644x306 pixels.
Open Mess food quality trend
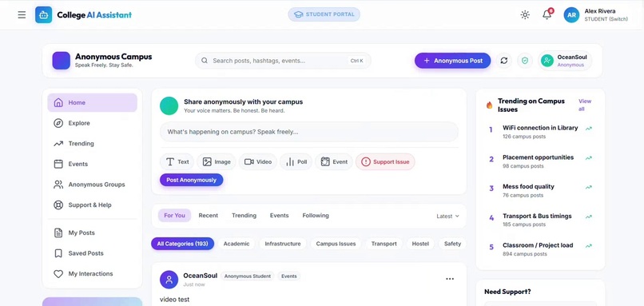point(540,190)
